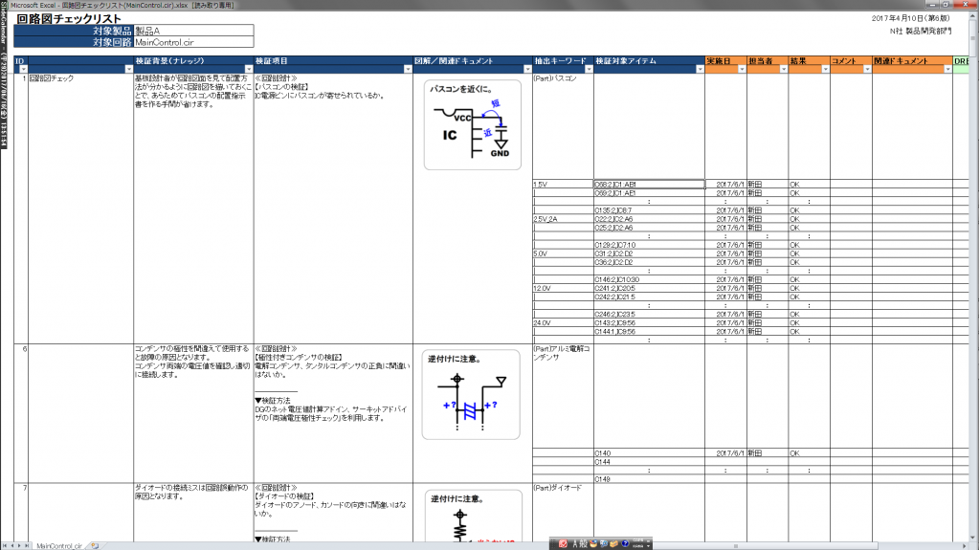Select the 対象回路 cell containing MainControl.cir
The image size is (980, 550).
tap(193, 42)
